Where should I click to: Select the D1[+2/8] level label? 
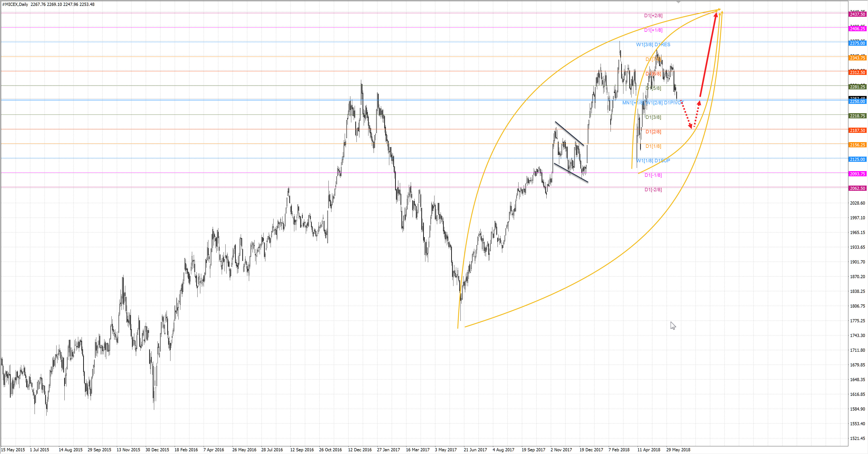point(653,16)
